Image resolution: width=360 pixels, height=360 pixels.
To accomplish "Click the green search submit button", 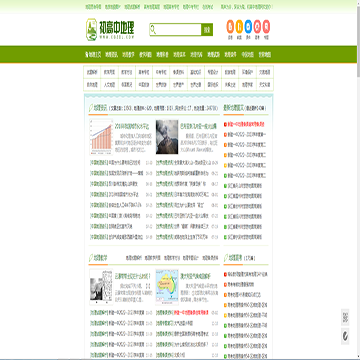I will pos(207,30).
